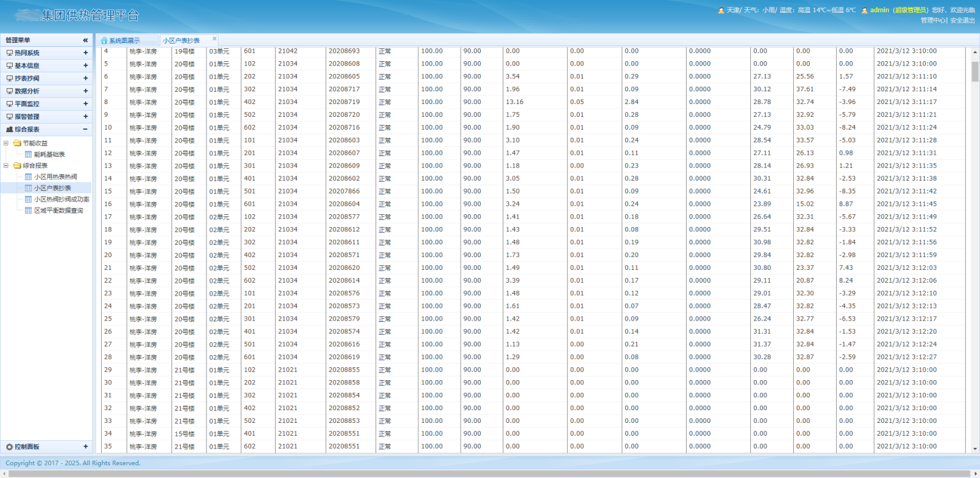Click the home icon on 系统图展示 tab
The image size is (980, 478).
(x=104, y=41)
